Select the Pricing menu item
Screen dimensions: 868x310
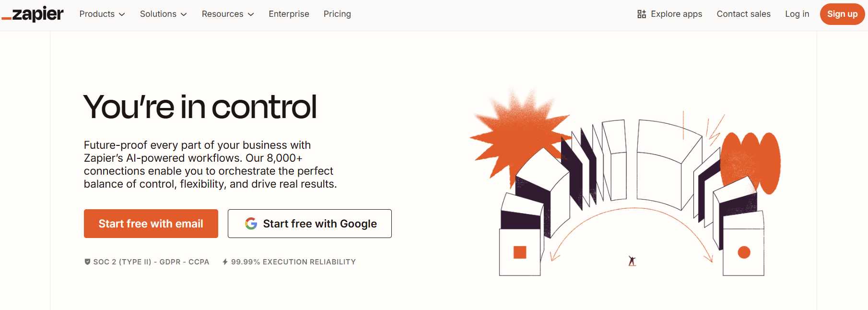pyautogui.click(x=337, y=14)
